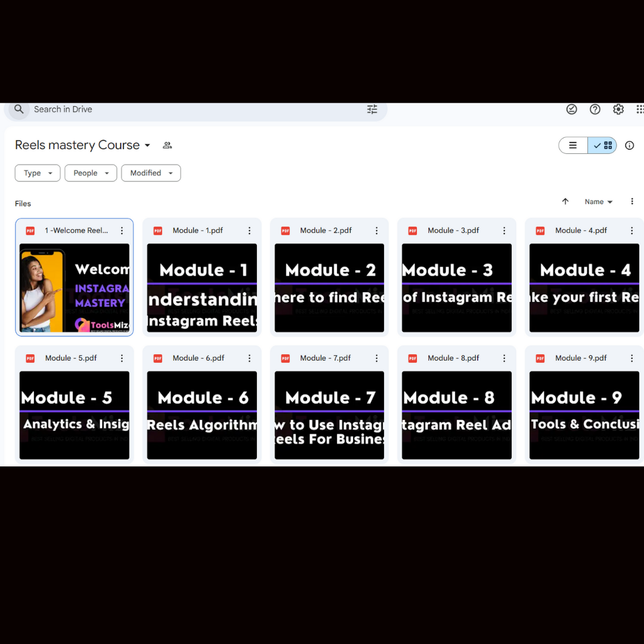Click the "Files" section heading
Screen dimensions: 644x644
tap(23, 204)
